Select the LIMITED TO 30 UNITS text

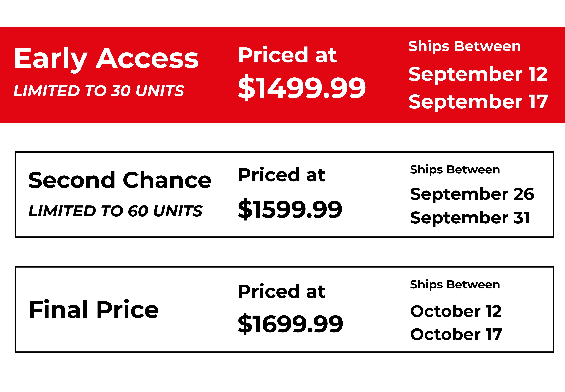click(x=99, y=91)
